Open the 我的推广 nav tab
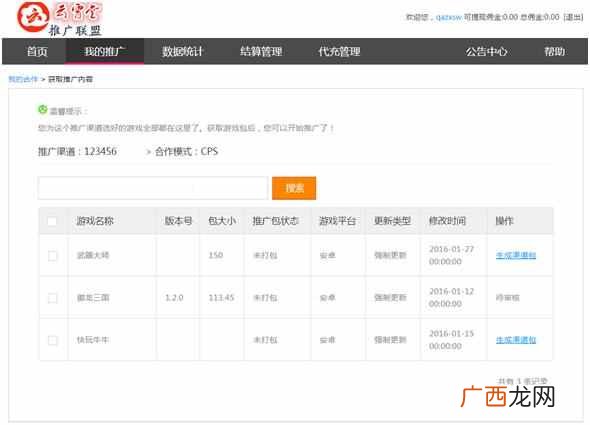590x425 pixels. (x=105, y=52)
